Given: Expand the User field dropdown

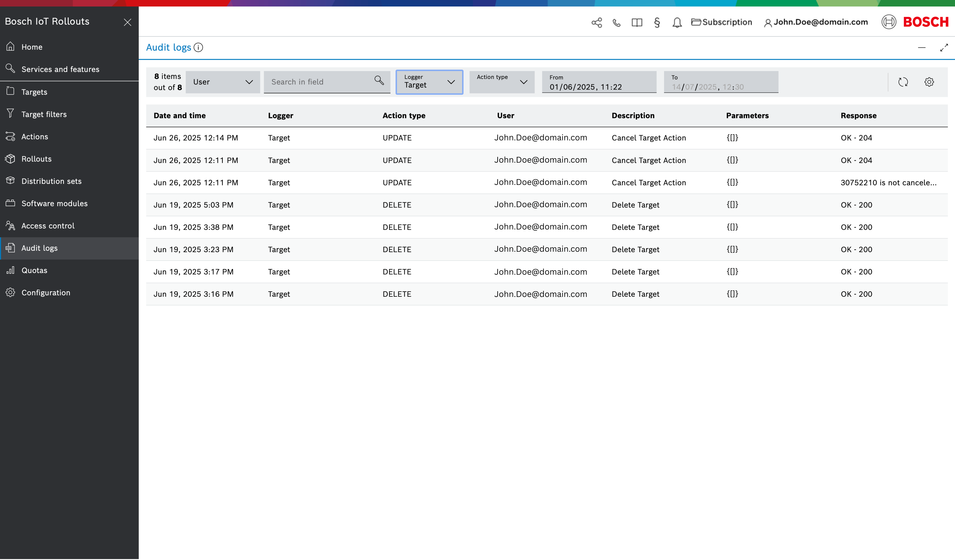Looking at the screenshot, I should 223,82.
